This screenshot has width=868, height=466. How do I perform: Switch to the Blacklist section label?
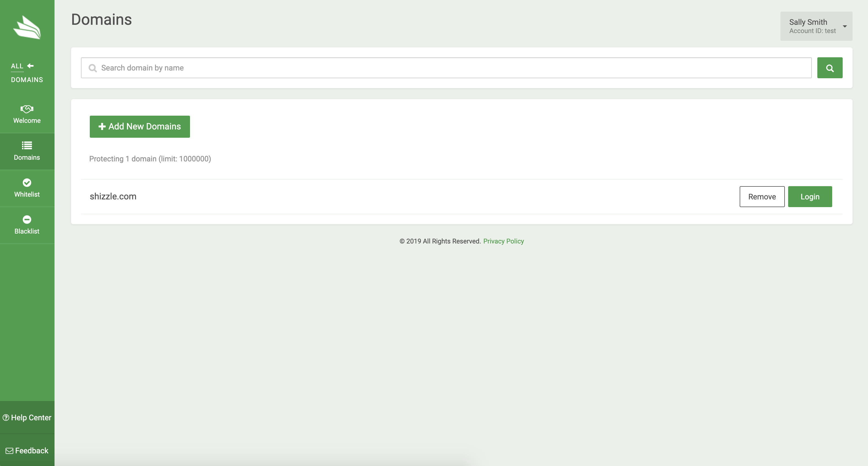(x=27, y=231)
